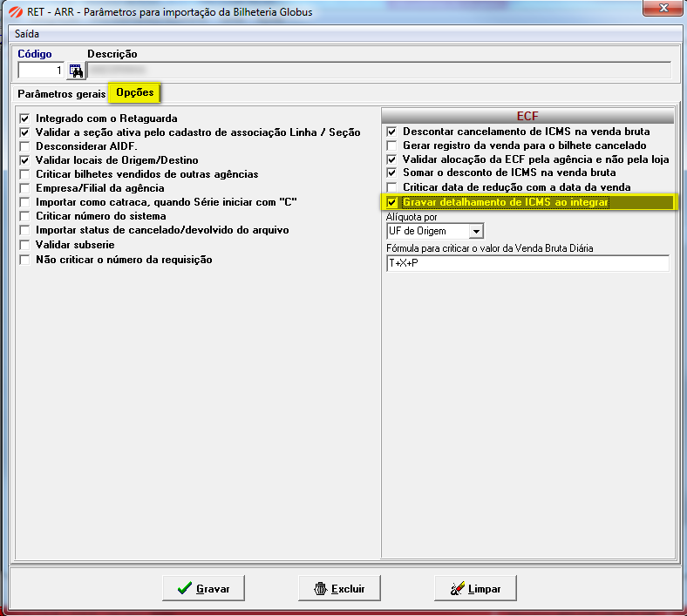Enable Importar status de cancelado/devolvido do arquivo

click(x=24, y=231)
